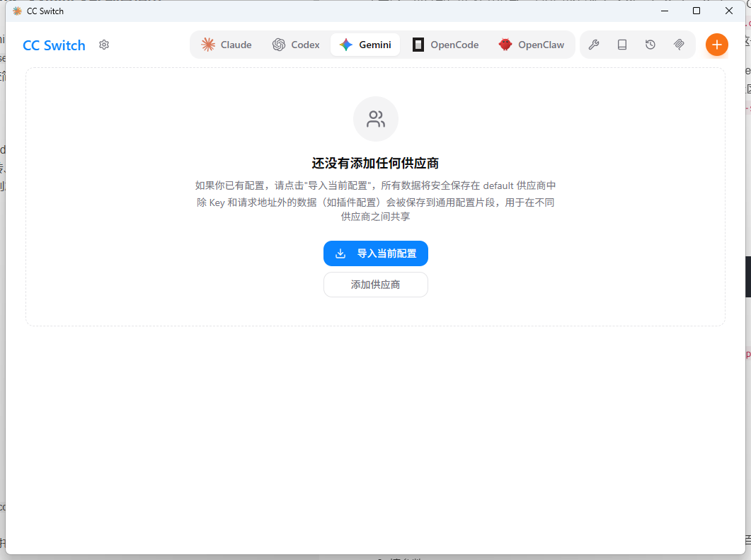The image size is (751, 560).
Task: Click the 添加供应商 button
Action: click(x=376, y=285)
